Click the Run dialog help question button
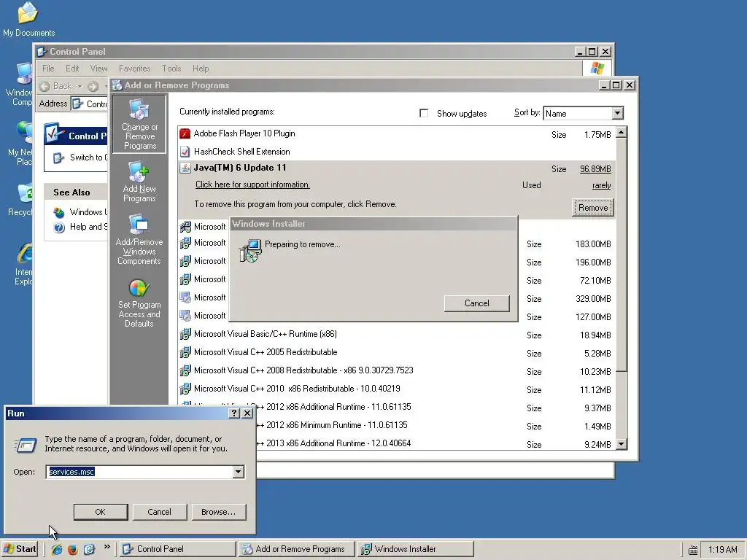 pos(234,413)
